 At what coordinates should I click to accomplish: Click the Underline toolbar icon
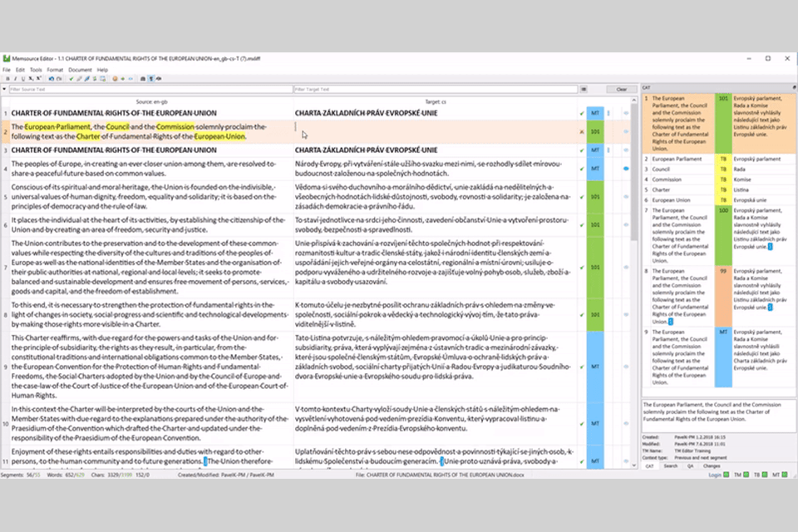click(x=23, y=79)
